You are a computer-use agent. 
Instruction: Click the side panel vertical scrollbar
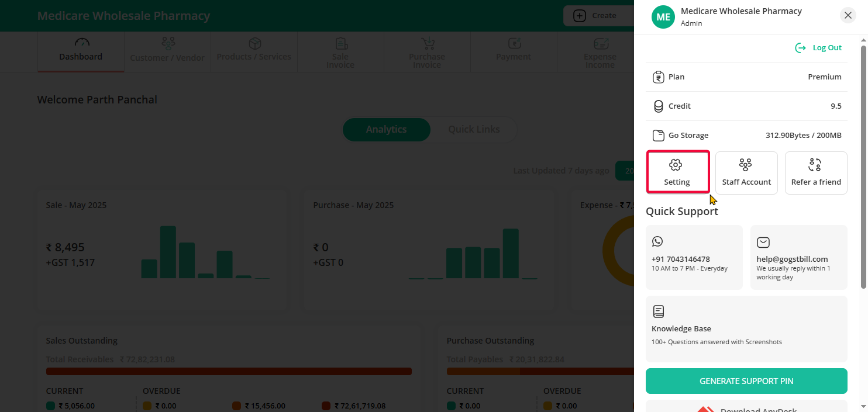pyautogui.click(x=863, y=164)
